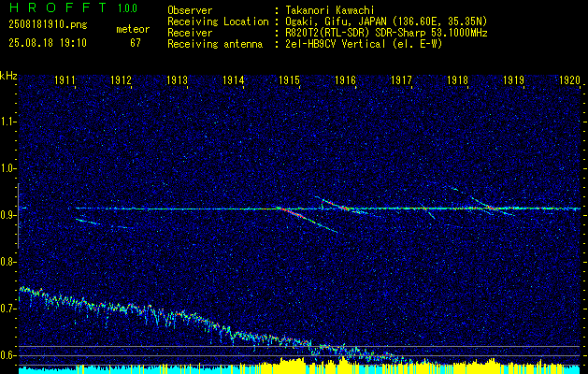Click the meteor label

(x=133, y=29)
